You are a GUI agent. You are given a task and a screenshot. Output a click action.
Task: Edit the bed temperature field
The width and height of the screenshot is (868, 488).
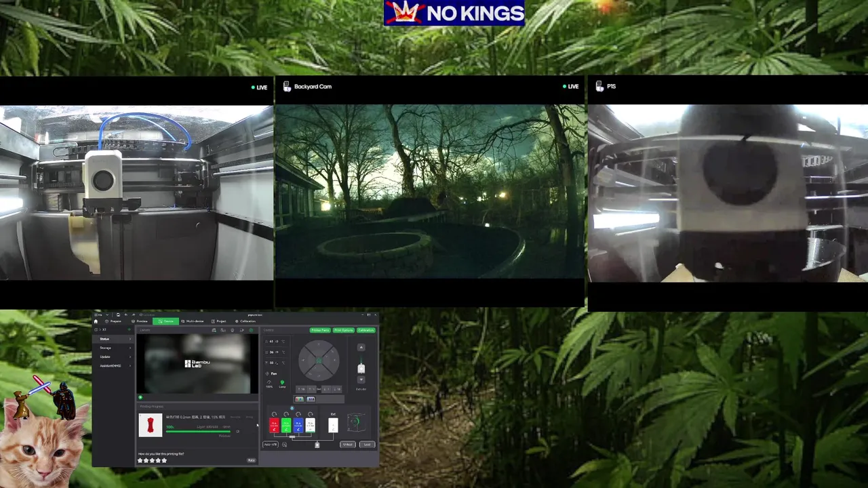(x=274, y=352)
